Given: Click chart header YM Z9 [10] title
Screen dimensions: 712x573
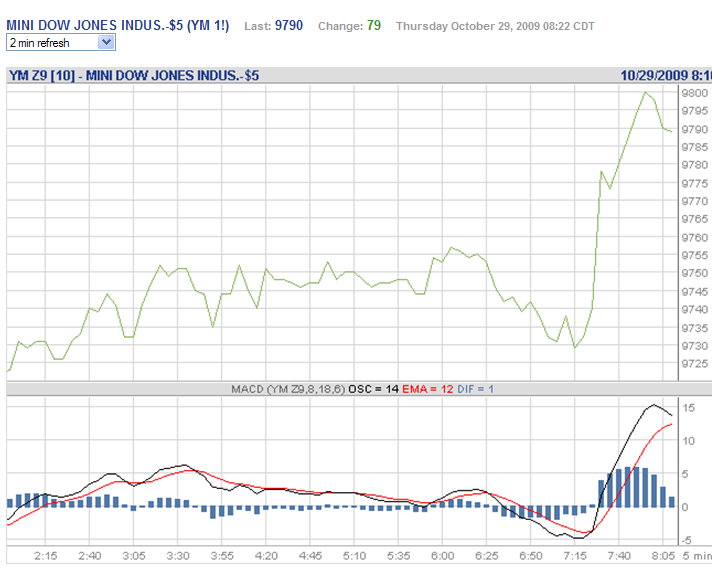Looking at the screenshot, I should click(x=134, y=75).
